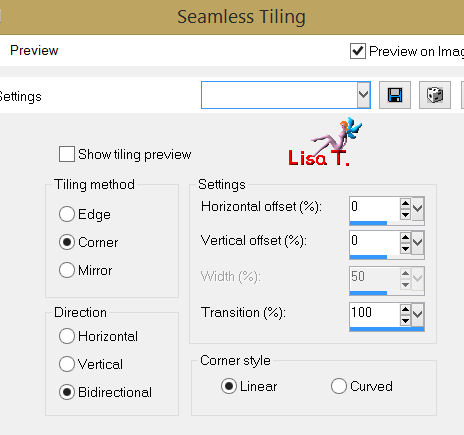Open Horizontal offset slider dropdown arrow
This screenshot has width=464, height=435.
pos(418,209)
